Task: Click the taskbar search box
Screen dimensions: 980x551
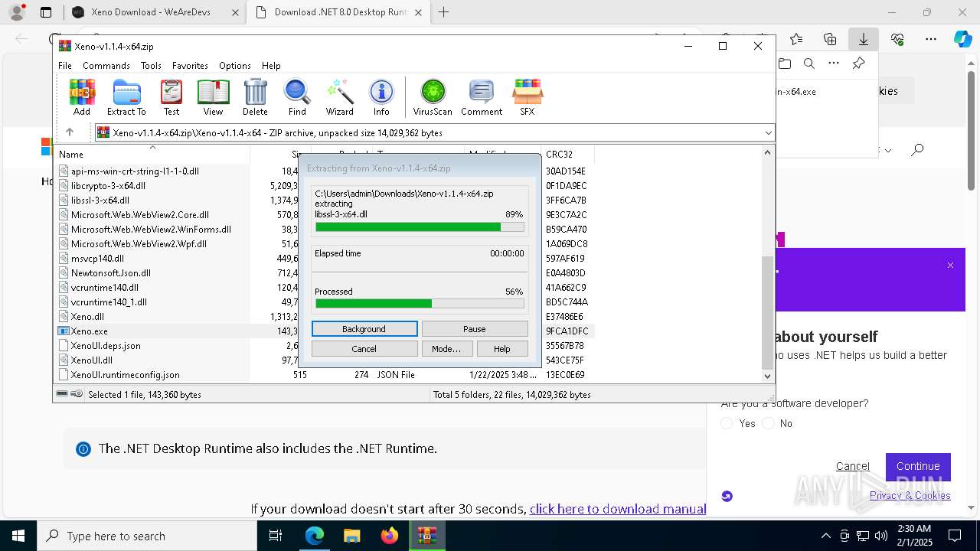Action: (x=147, y=536)
